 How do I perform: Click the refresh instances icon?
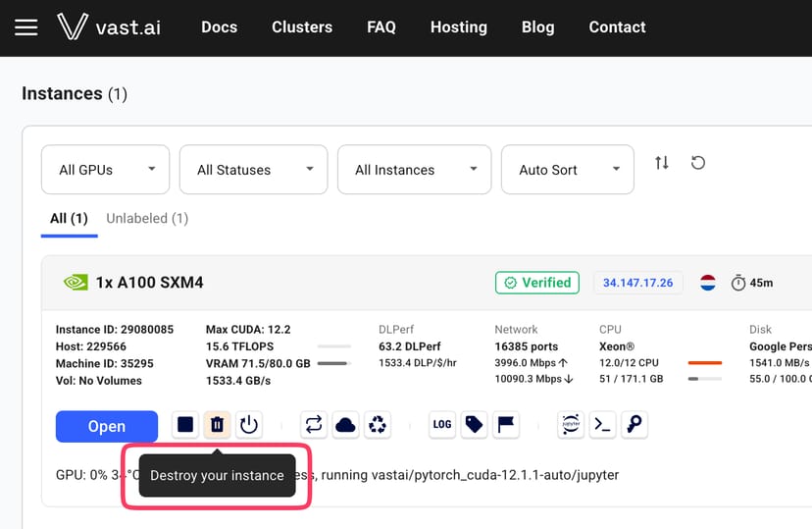pos(698,163)
